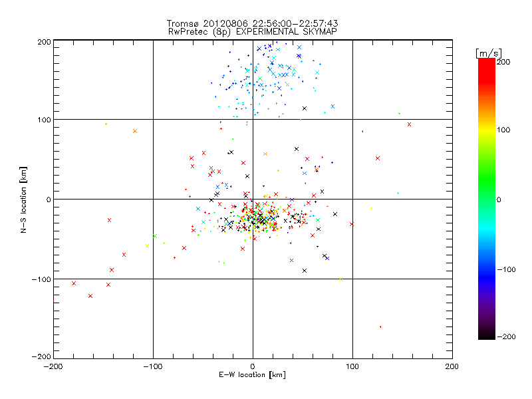
Task: Click the subtitle "RwPretec (8p) EXPERIMENTAL SKYMAP"
Action: pyautogui.click(x=252, y=31)
